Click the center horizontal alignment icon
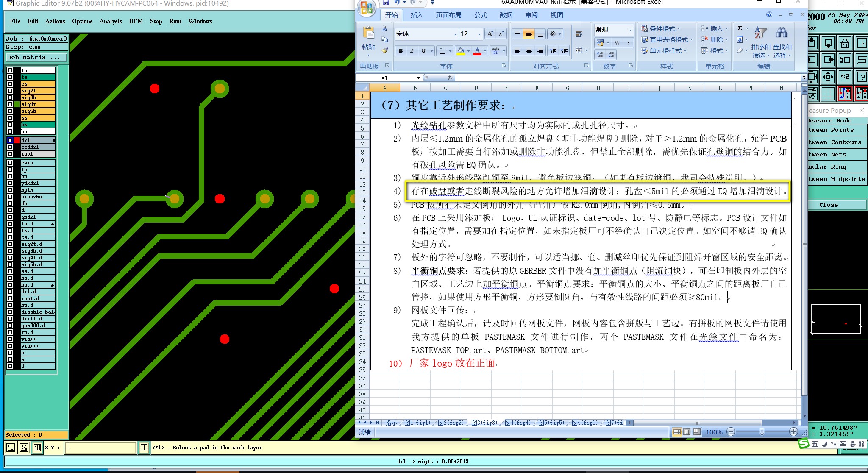The image size is (868, 473). point(529,50)
